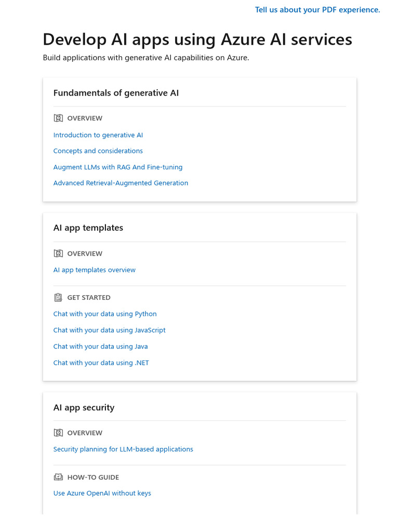Open Use Azure OpenAI without keys guide
This screenshot has height=532, width=399.
click(x=102, y=494)
